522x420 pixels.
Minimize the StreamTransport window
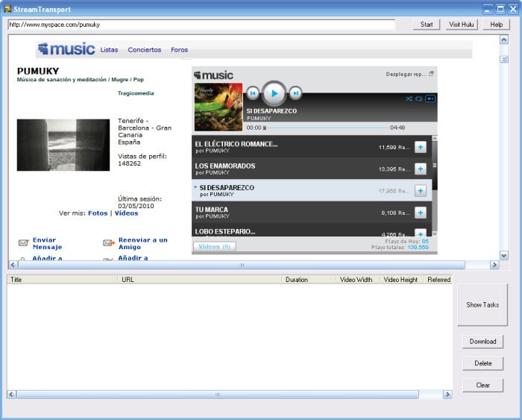(x=488, y=9)
